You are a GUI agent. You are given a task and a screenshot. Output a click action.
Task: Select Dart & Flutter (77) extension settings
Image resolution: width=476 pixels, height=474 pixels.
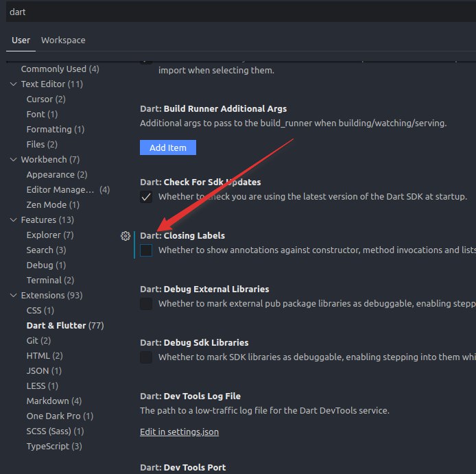pyautogui.click(x=65, y=326)
